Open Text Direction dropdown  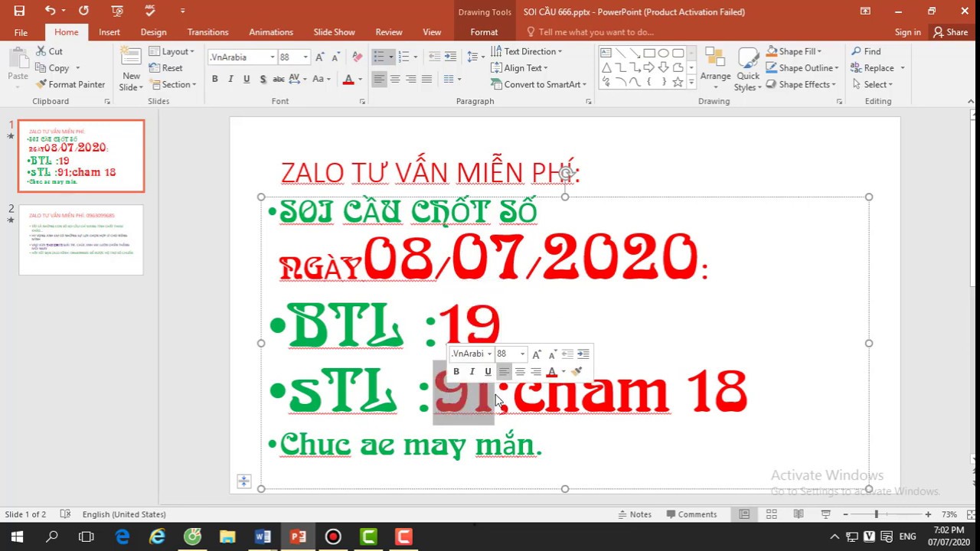527,51
